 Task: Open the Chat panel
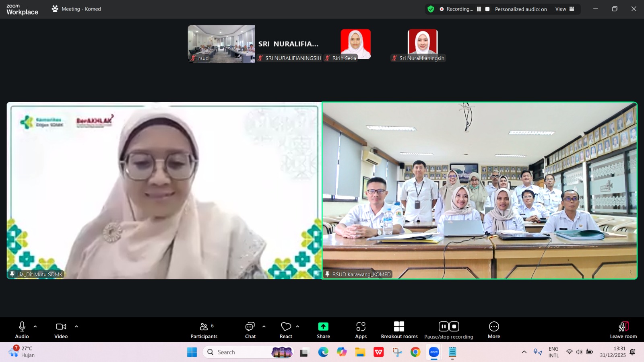[x=250, y=330]
